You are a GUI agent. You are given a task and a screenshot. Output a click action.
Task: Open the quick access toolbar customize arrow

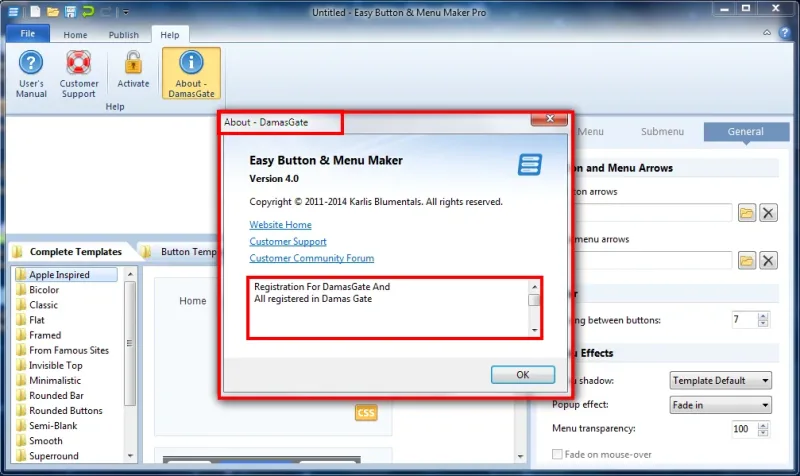click(126, 12)
